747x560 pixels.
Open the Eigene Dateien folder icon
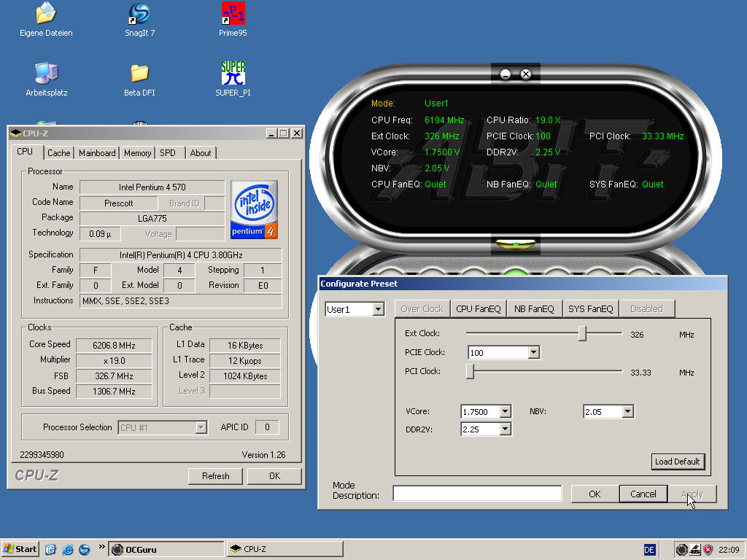[x=46, y=13]
